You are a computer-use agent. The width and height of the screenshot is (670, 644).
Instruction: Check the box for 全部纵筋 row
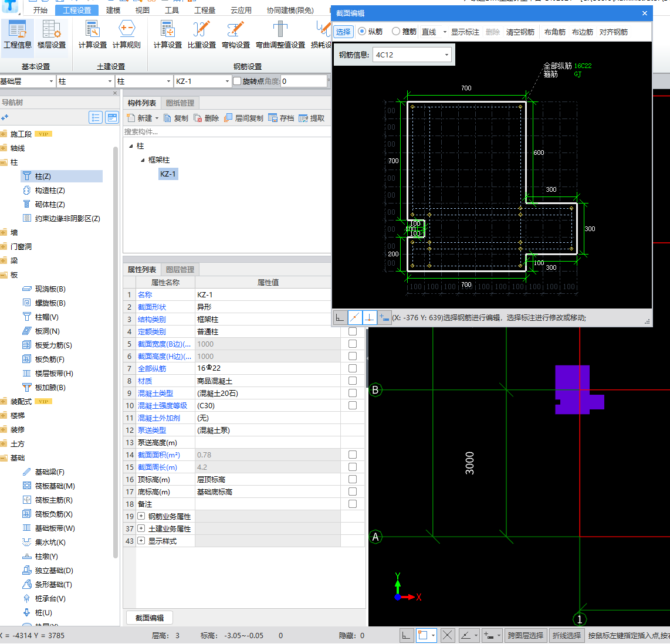pos(353,368)
